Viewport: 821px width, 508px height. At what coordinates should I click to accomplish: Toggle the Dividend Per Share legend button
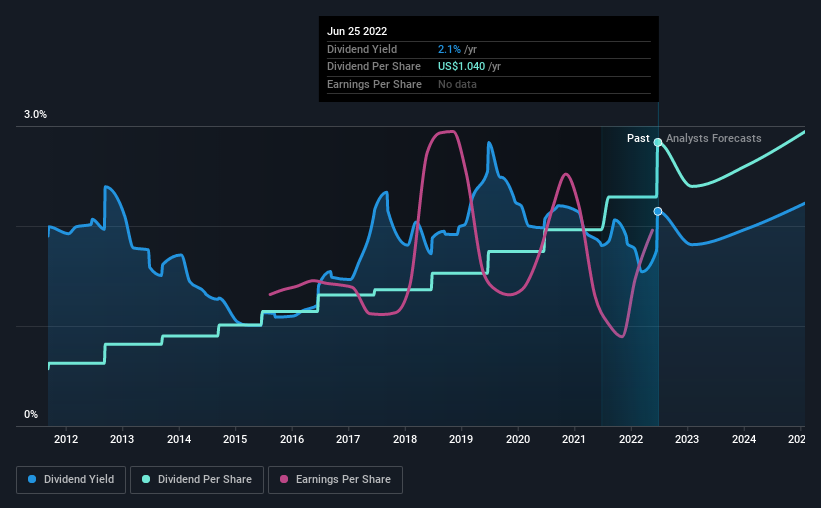coord(197,480)
